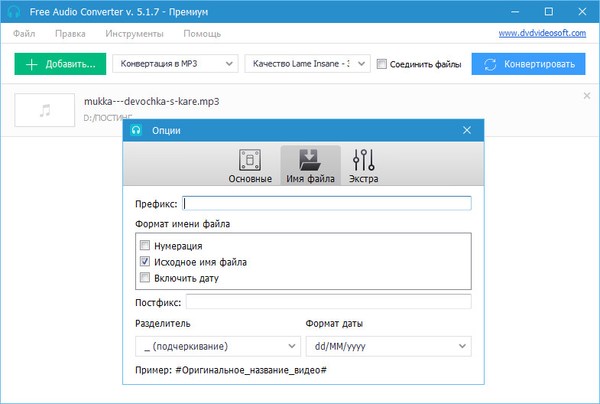This screenshot has width=600, height=404.
Task: Click the Free Audio Converter headphones logo
Action: 14,11
